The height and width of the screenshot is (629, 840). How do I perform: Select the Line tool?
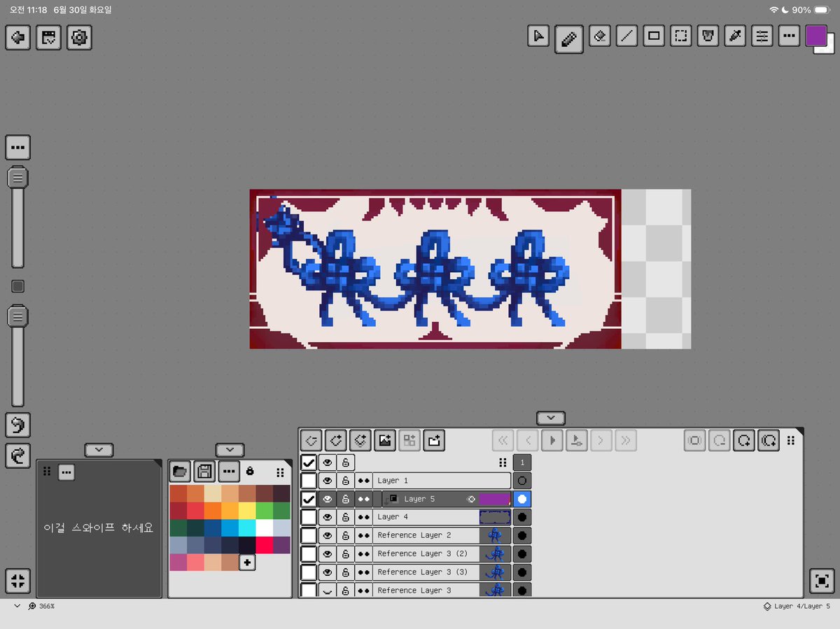pyautogui.click(x=627, y=36)
